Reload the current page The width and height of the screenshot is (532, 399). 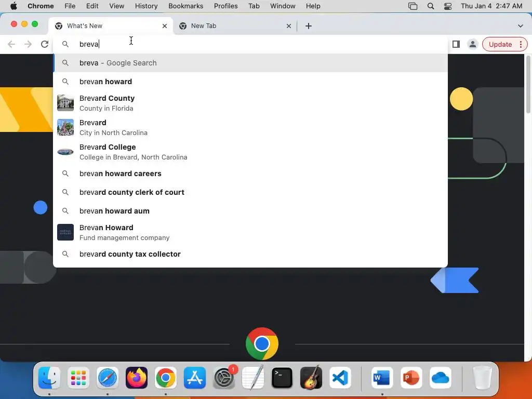point(45,44)
